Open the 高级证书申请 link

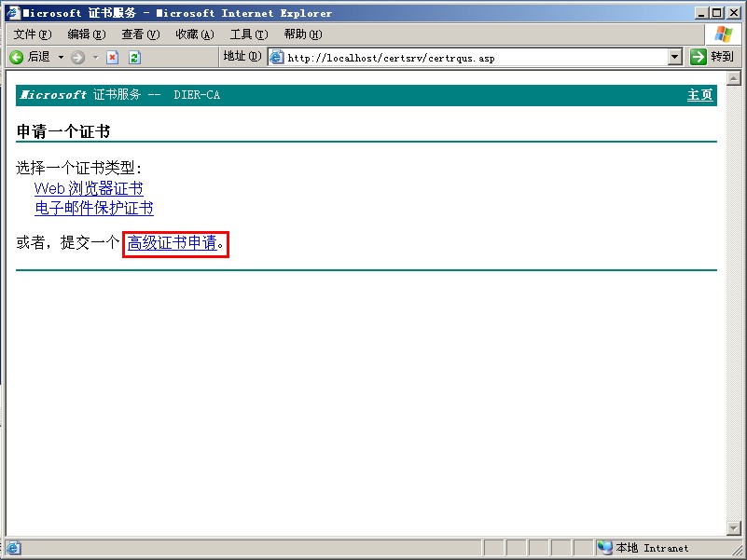173,243
